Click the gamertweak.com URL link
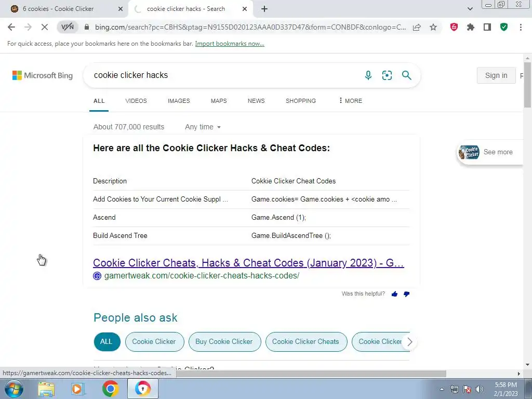Image resolution: width=532 pixels, height=399 pixels. click(x=202, y=276)
